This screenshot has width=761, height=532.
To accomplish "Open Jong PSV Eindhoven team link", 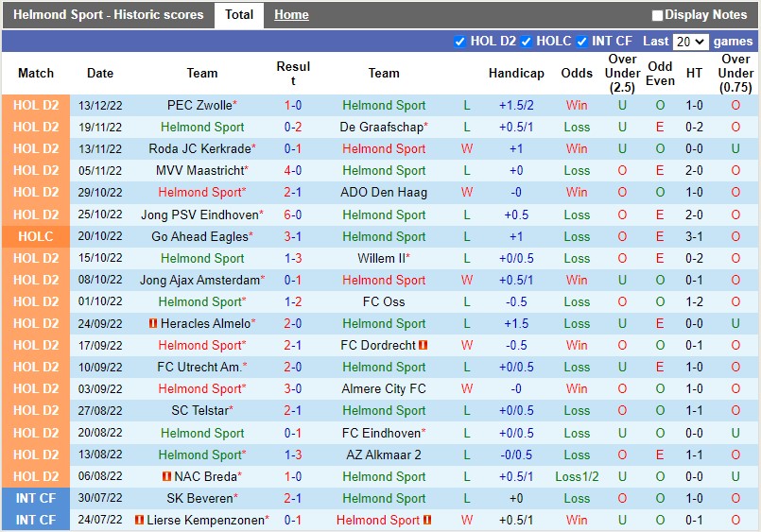I will click(199, 215).
